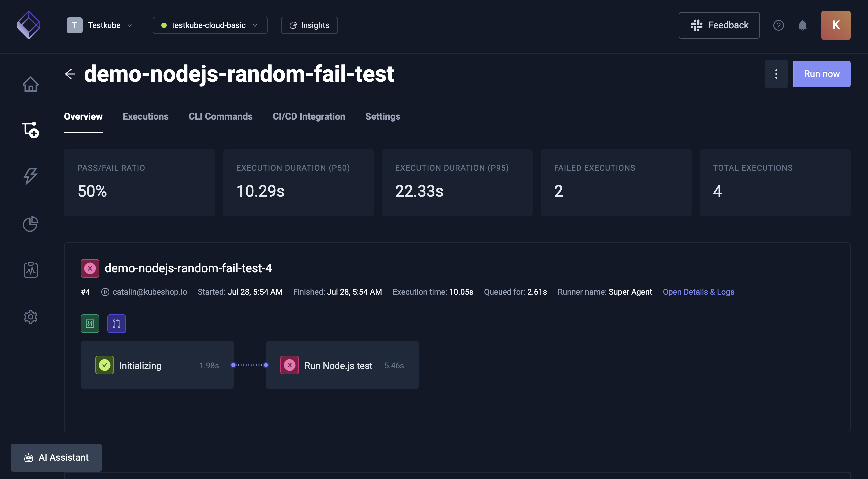Viewport: 868px width, 479px height.
Task: Switch to the CLI Commands tab
Action: (x=220, y=116)
